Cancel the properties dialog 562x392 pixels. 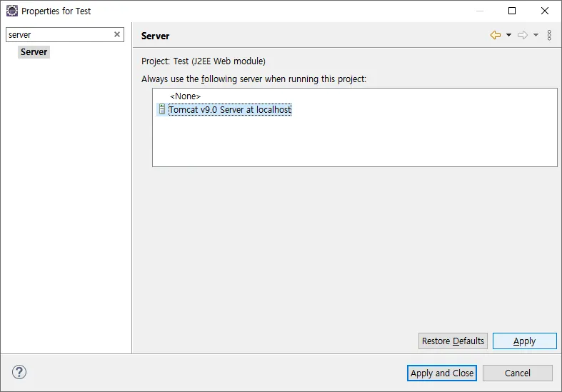(x=517, y=373)
